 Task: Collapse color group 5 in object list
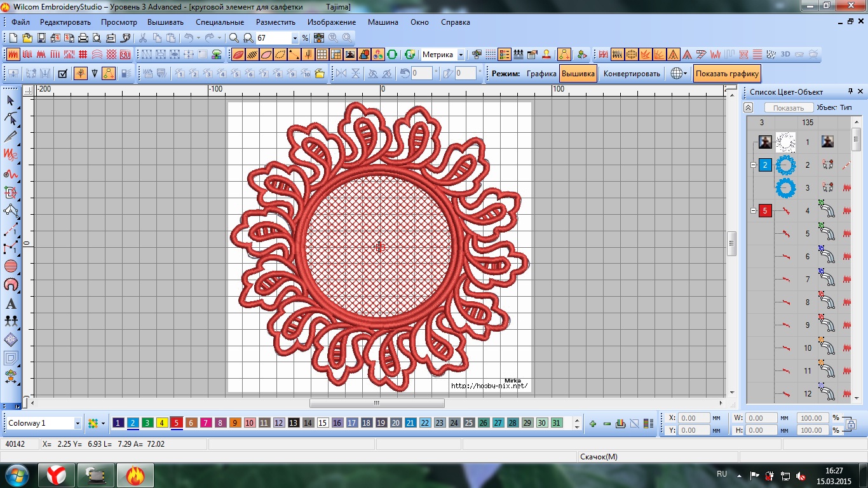754,211
